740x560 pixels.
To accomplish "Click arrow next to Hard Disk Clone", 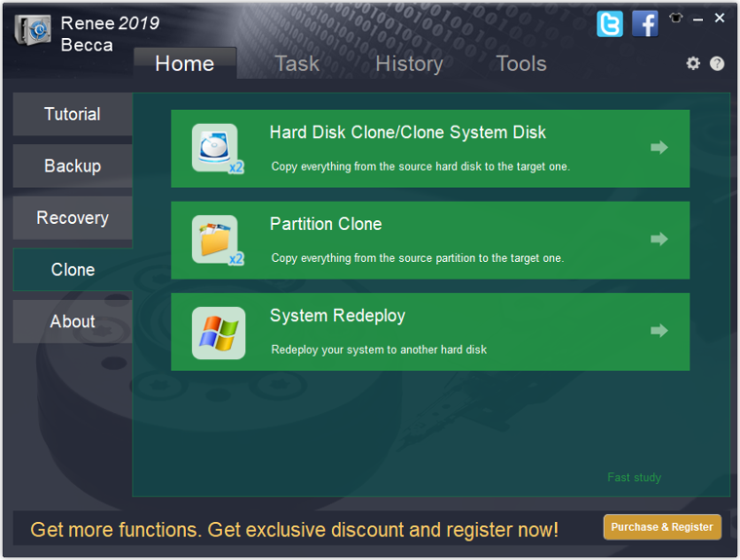I will (659, 147).
